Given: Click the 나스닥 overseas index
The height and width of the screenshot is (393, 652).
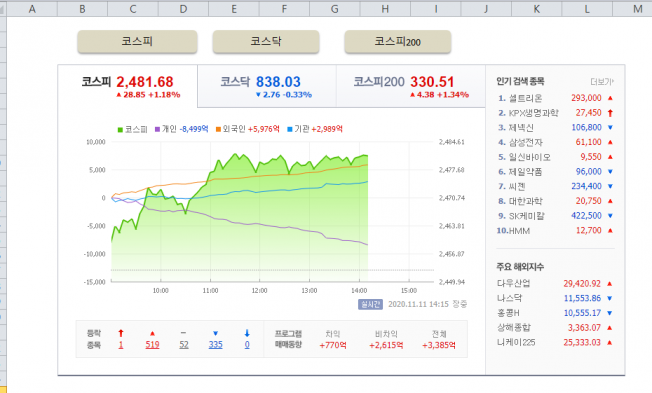Looking at the screenshot, I should pos(509,298).
